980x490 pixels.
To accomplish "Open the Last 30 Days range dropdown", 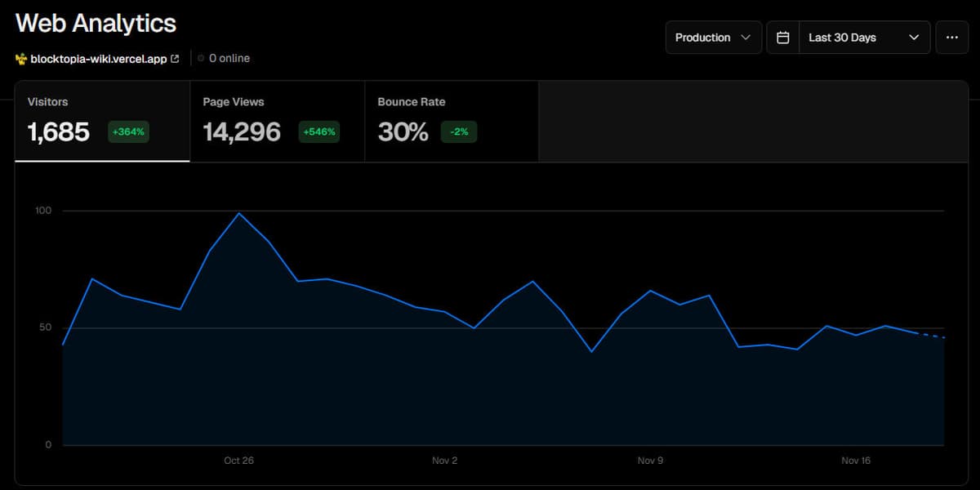I will point(865,38).
